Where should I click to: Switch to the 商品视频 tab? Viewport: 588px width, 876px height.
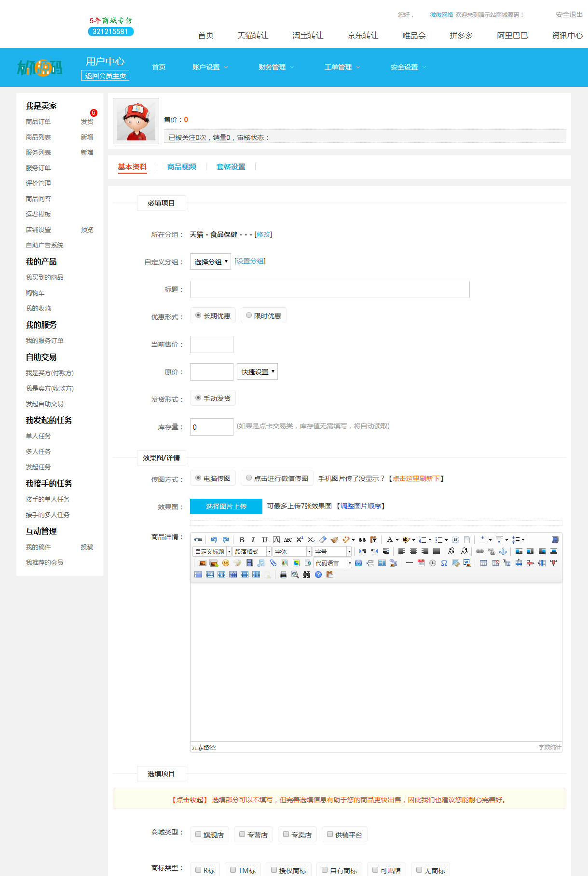181,167
